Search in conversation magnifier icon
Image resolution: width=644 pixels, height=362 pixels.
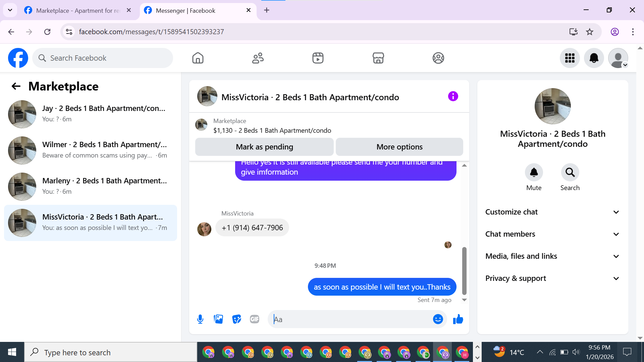570,172
